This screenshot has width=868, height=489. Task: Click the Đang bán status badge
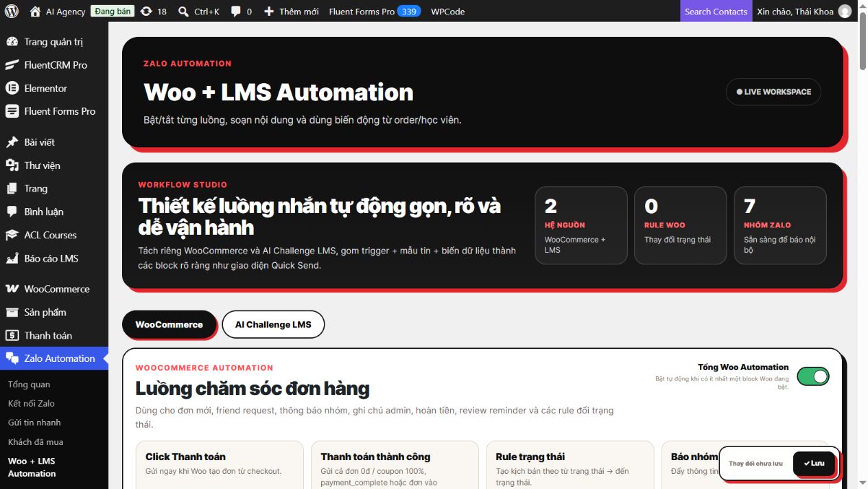click(x=113, y=11)
